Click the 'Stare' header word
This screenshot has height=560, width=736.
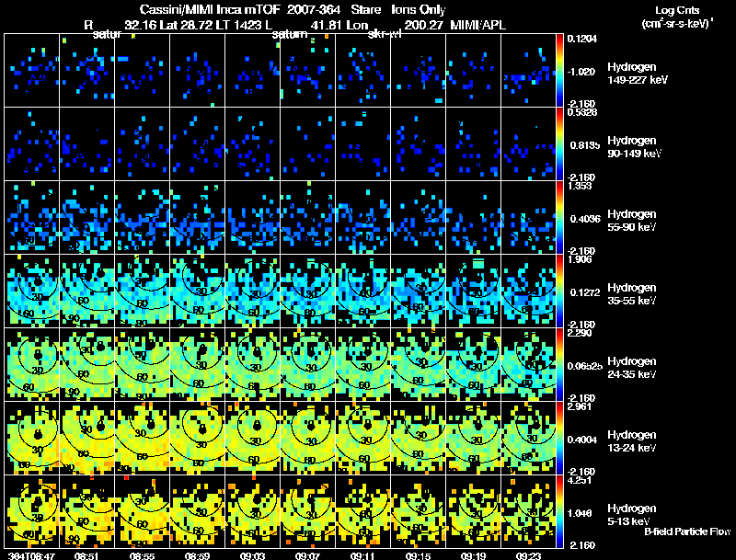click(365, 9)
